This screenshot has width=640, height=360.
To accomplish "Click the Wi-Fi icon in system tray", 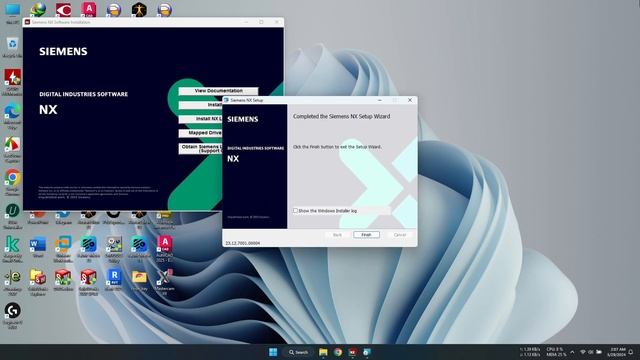I will click(x=583, y=352).
